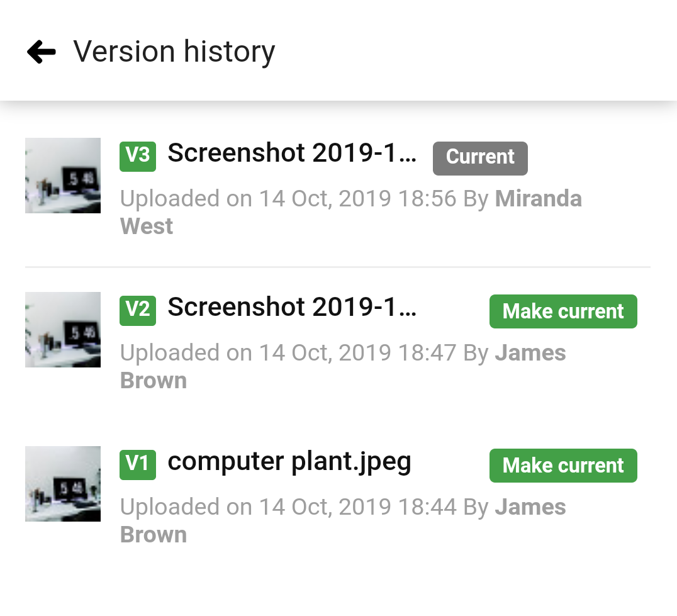This screenshot has width=677, height=616.
Task: Click James Brown on version V2
Action: 530,352
